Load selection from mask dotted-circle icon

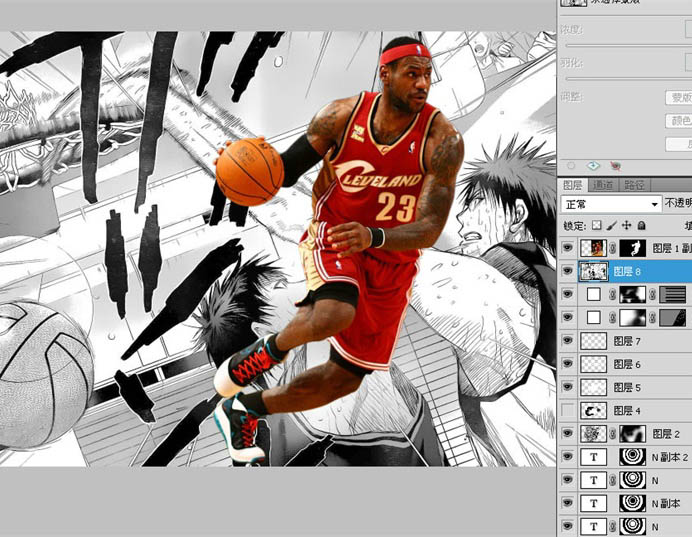(x=571, y=166)
